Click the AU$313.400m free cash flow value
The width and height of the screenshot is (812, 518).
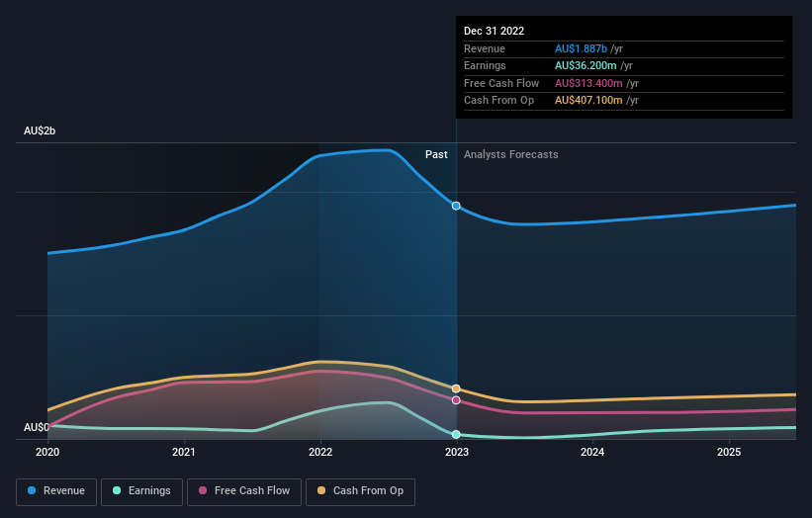(x=588, y=83)
